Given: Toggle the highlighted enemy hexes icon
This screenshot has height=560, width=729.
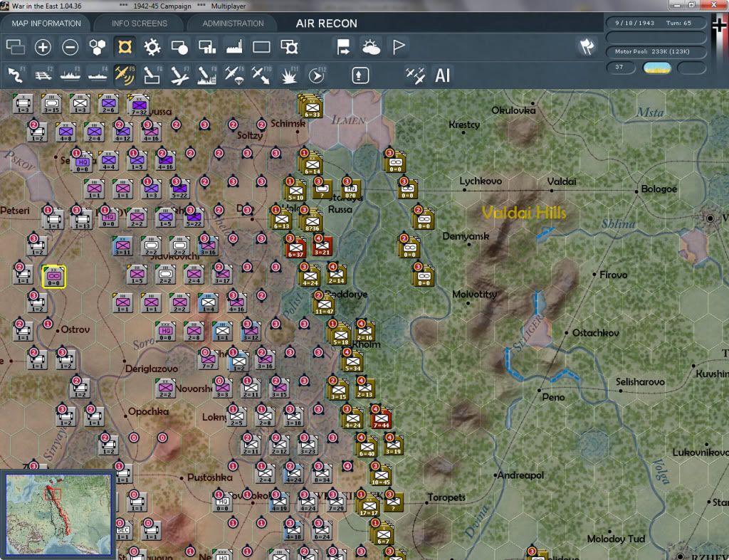Looking at the screenshot, I should tap(125, 47).
